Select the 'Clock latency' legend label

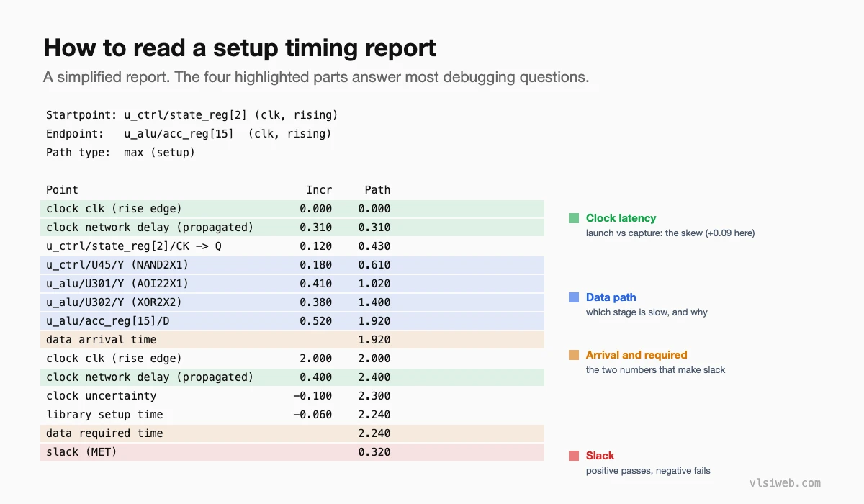(x=621, y=218)
